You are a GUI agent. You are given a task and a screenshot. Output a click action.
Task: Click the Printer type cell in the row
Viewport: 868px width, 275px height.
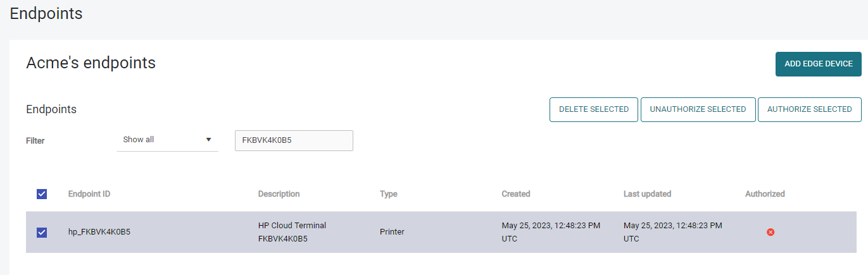[392, 232]
